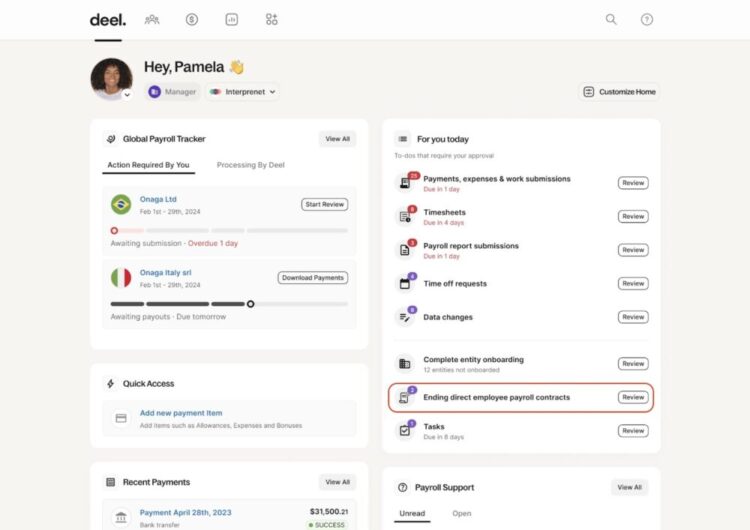Image resolution: width=750 pixels, height=530 pixels.
Task: Expand the profile avatar dropdown arrow
Action: pos(127,94)
